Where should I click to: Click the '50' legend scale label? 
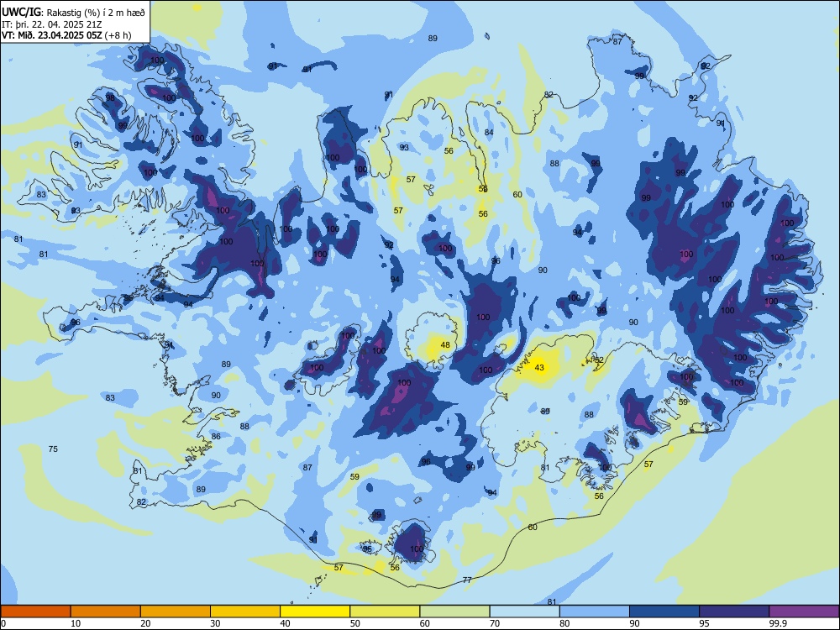pyautogui.click(x=354, y=623)
